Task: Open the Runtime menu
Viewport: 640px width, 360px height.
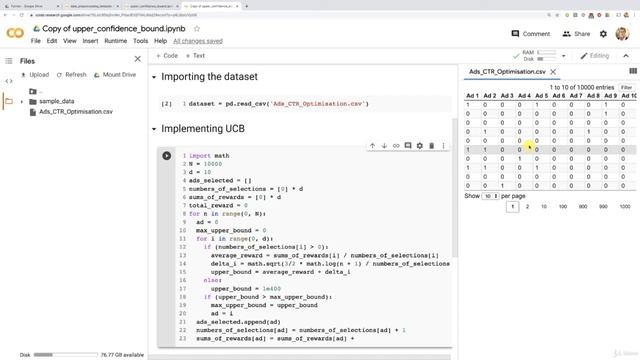Action: tap(116, 41)
